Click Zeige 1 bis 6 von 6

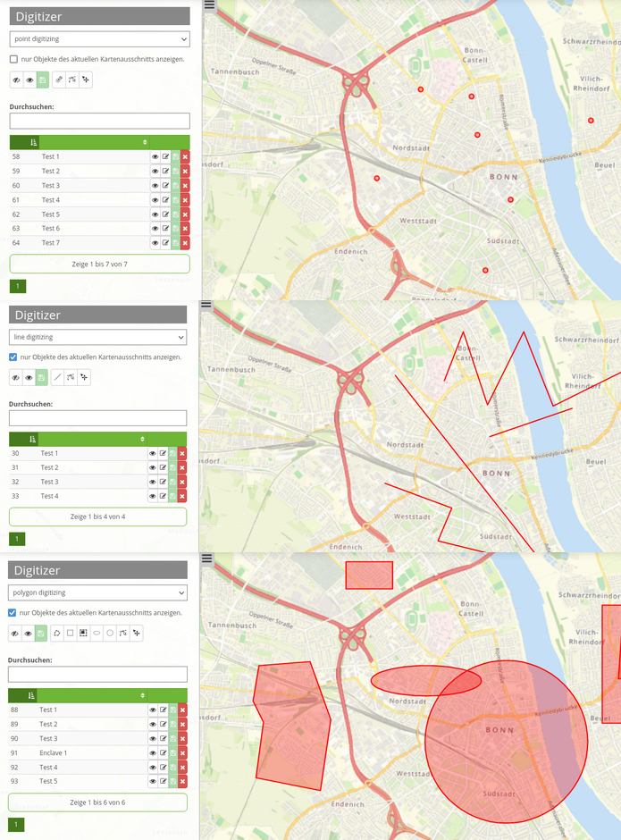click(x=97, y=802)
